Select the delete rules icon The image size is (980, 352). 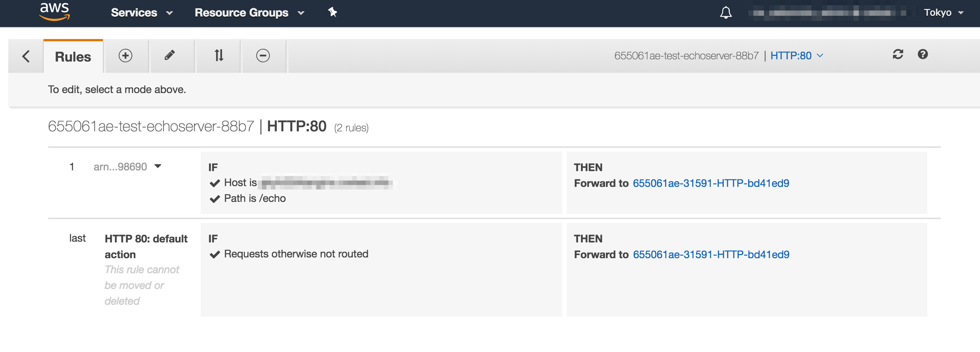point(264,56)
